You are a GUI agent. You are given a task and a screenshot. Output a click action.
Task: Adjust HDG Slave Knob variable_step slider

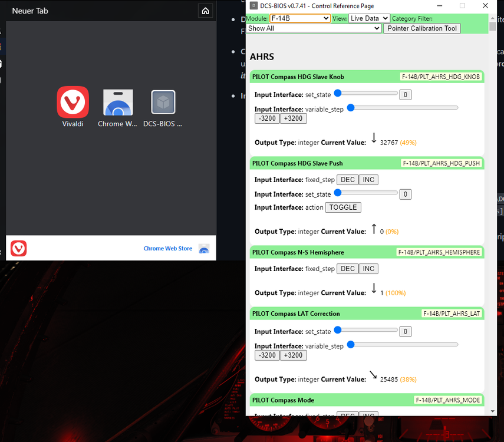403,108
